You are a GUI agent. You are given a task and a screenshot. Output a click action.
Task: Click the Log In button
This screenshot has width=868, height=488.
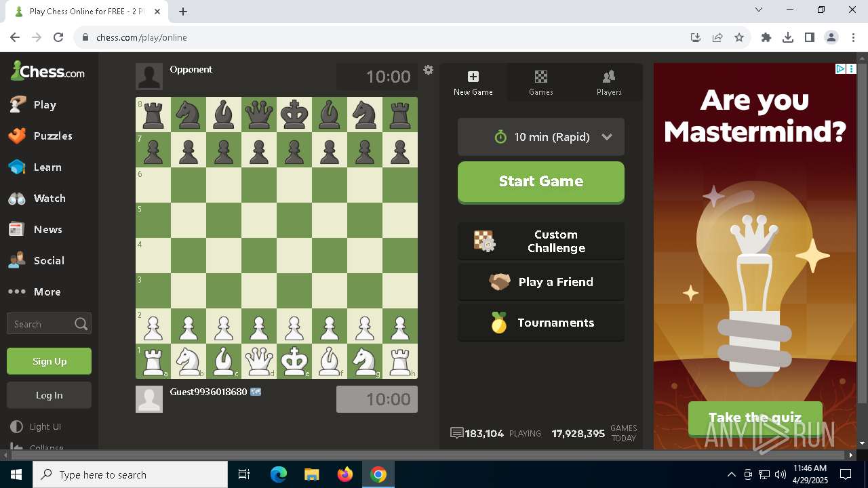pos(49,395)
